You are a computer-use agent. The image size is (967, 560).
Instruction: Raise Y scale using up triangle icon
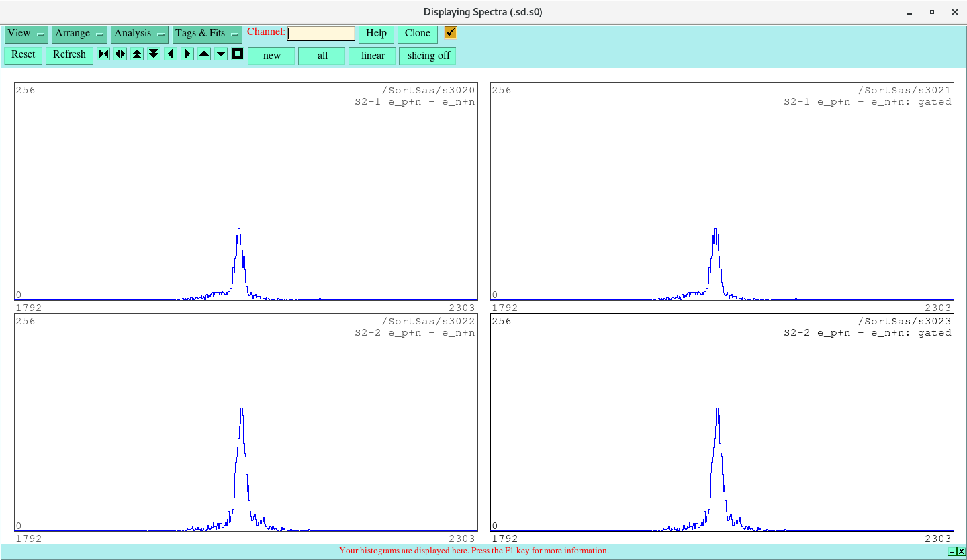(x=203, y=54)
